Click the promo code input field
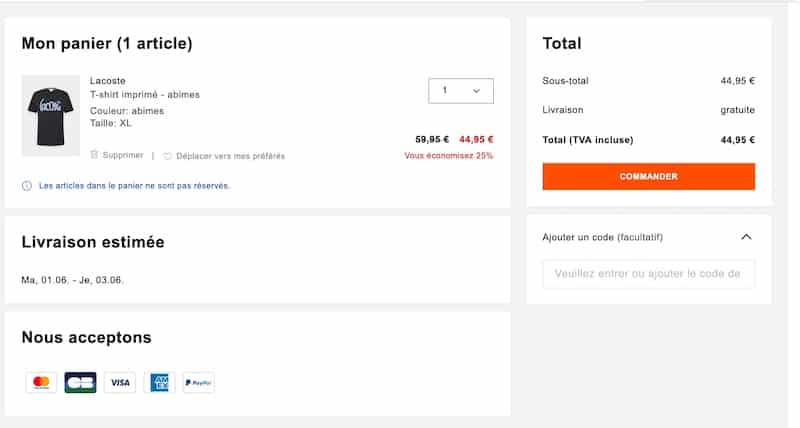 (x=648, y=274)
